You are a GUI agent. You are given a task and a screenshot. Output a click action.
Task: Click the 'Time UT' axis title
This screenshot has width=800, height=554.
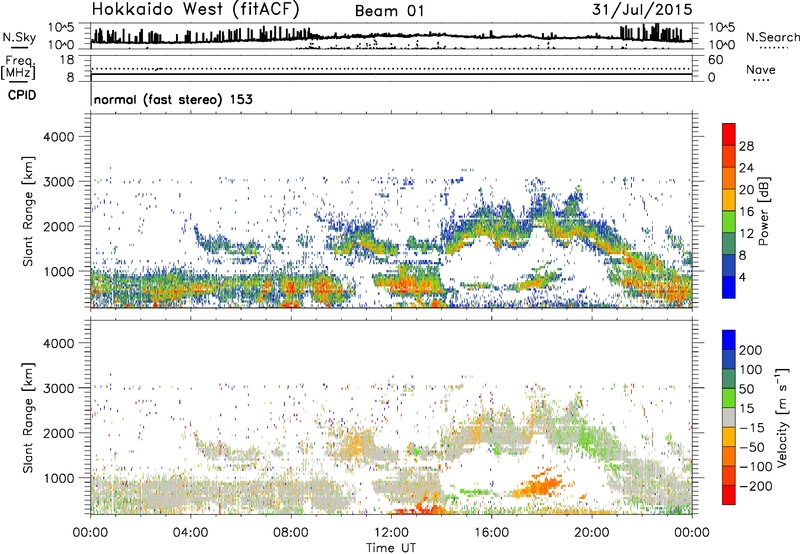[x=391, y=548]
